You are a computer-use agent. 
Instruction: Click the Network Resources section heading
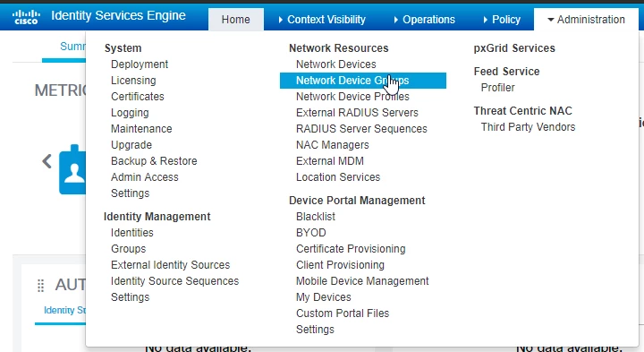pyautogui.click(x=338, y=48)
